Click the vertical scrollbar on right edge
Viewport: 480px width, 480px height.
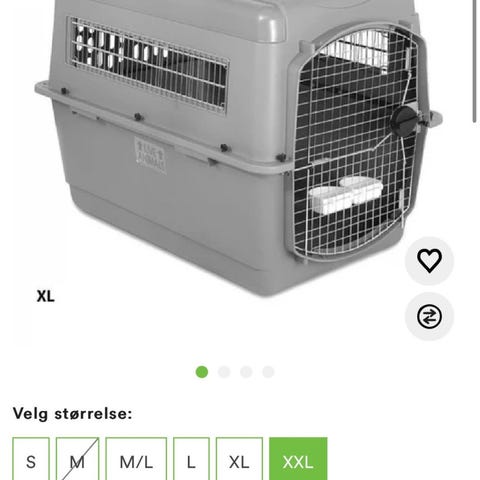475,61
